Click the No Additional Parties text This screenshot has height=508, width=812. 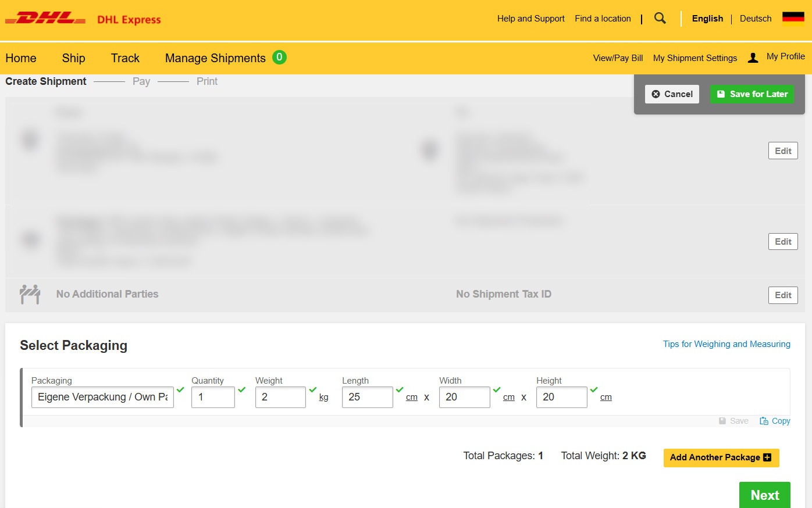108,294
